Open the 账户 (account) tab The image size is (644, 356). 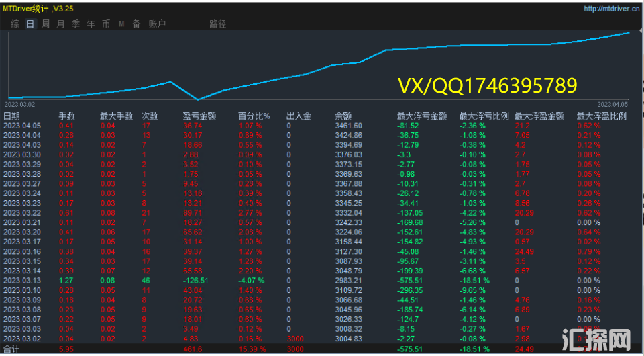click(157, 24)
